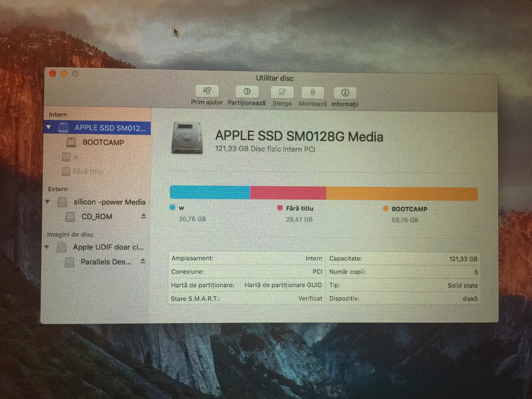Open the Partiționează partition tool
532x399 pixels.
(x=247, y=92)
